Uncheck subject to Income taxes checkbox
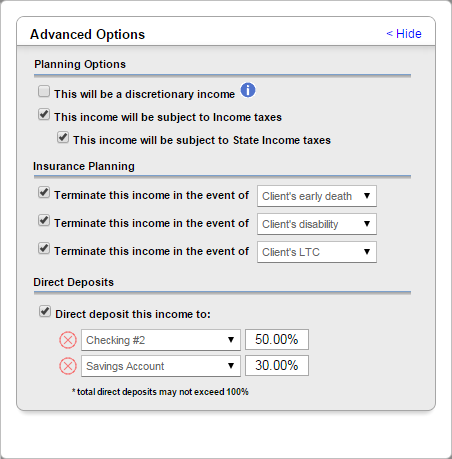Screen dimensions: 452x459 (44, 114)
